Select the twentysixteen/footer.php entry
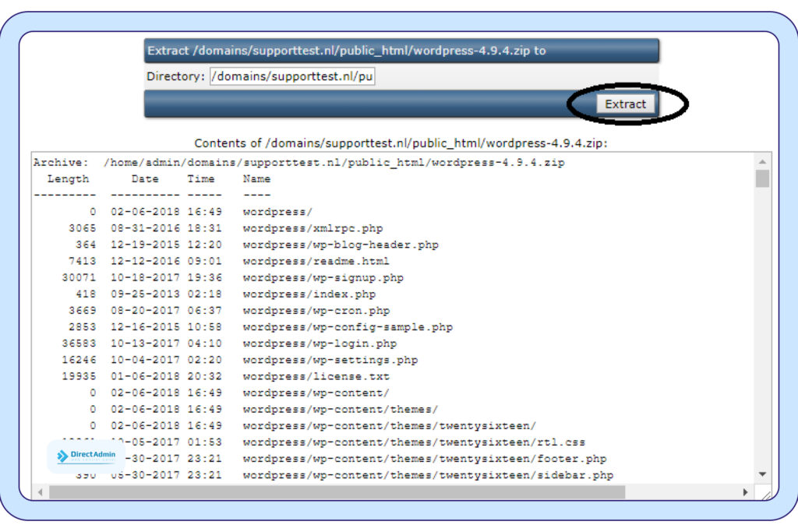 pyautogui.click(x=425, y=458)
